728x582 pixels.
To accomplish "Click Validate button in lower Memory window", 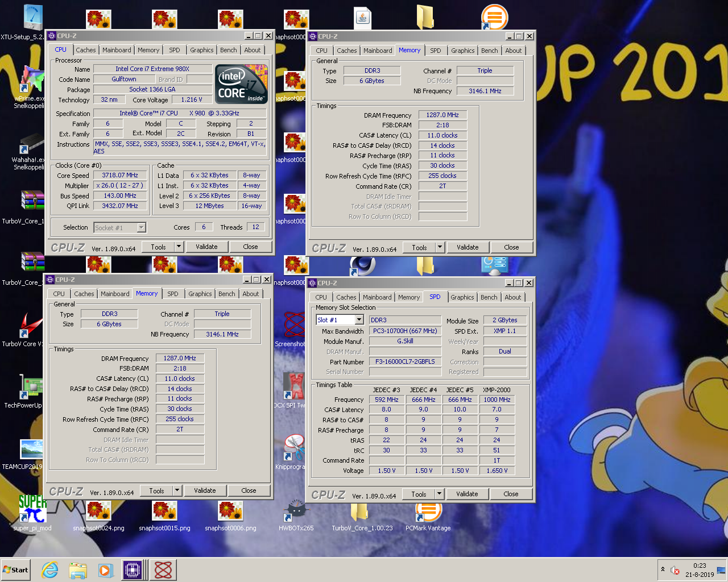I will (x=205, y=490).
